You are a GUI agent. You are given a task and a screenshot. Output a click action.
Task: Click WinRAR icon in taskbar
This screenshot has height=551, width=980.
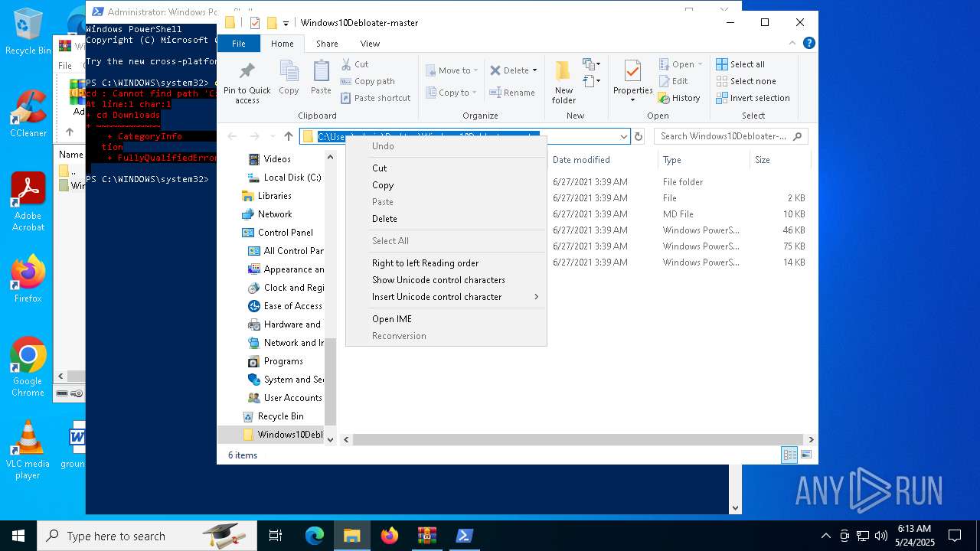tap(427, 536)
